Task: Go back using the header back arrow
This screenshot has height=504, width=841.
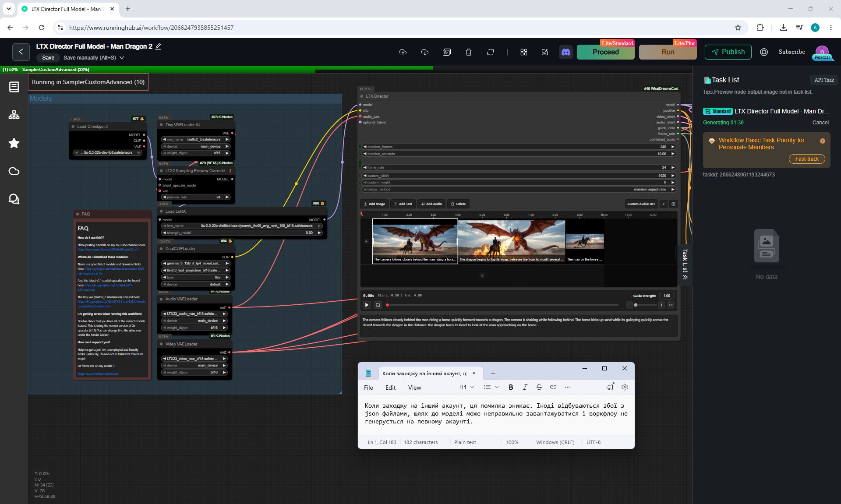Action: 21,52
